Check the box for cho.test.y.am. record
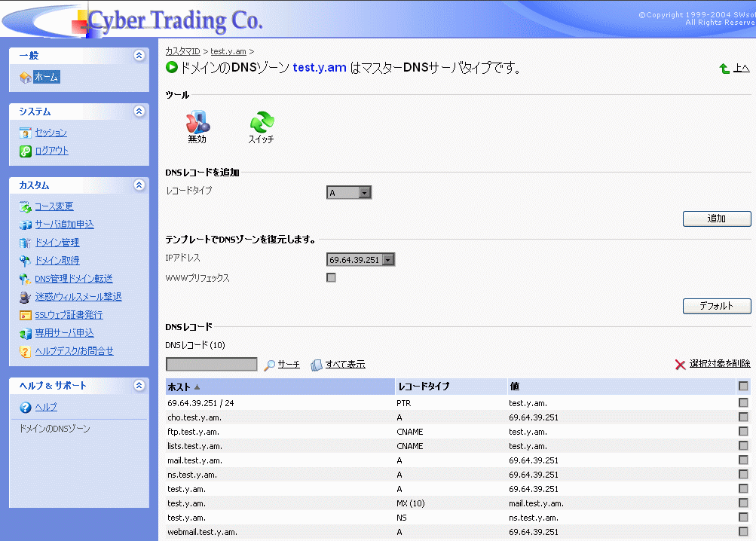 pyautogui.click(x=744, y=417)
